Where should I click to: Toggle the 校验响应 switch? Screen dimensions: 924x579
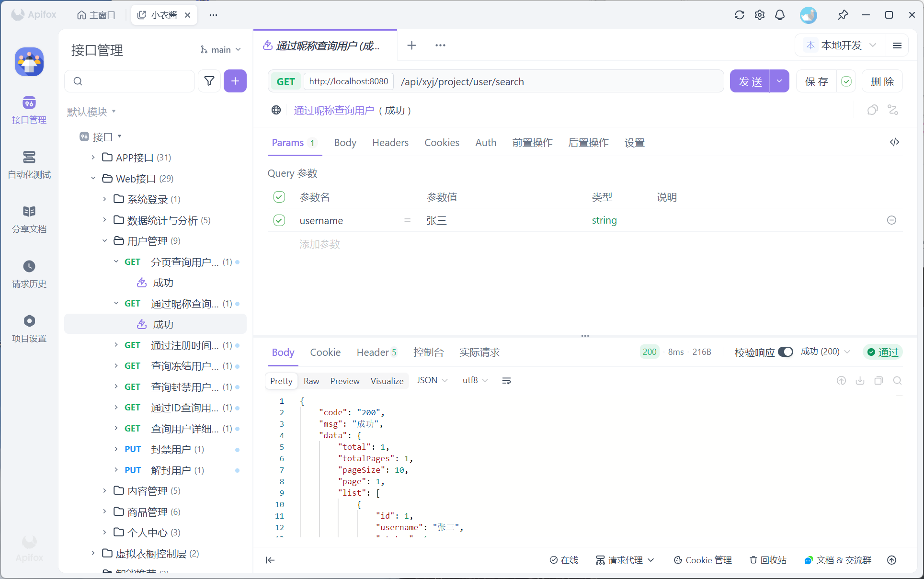pyautogui.click(x=786, y=352)
